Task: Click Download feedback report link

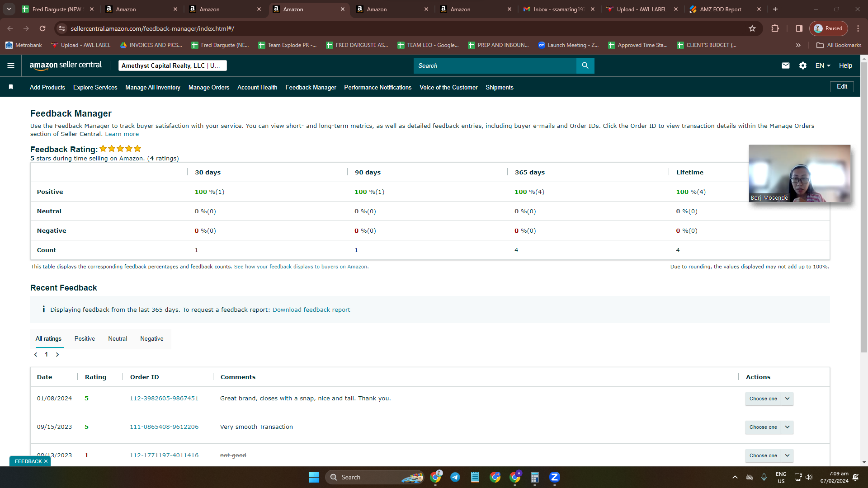Action: [311, 310]
